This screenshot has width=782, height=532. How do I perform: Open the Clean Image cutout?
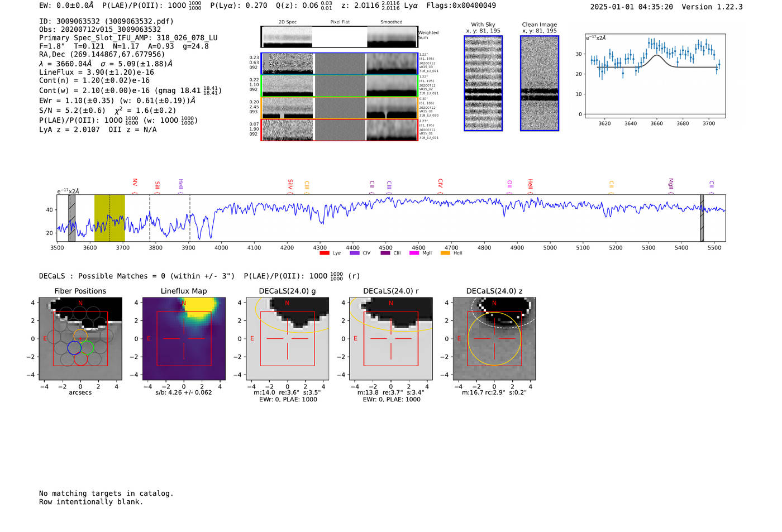540,83
